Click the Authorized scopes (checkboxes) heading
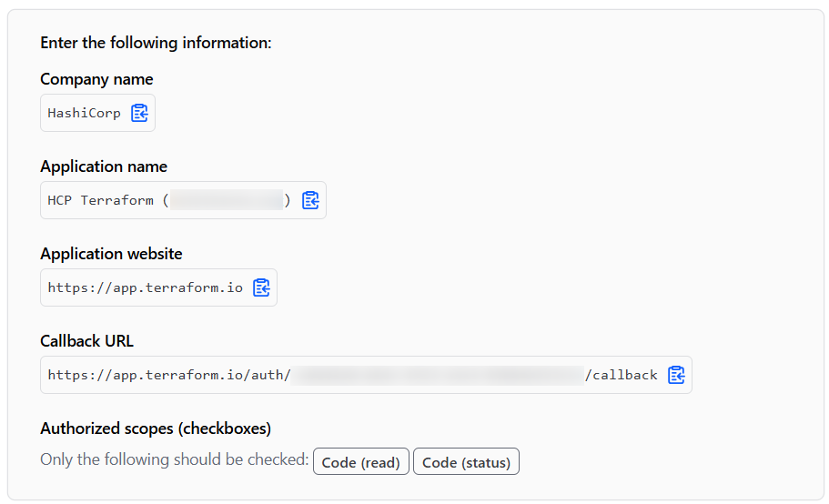Image resolution: width=829 pixels, height=504 pixels. (156, 428)
